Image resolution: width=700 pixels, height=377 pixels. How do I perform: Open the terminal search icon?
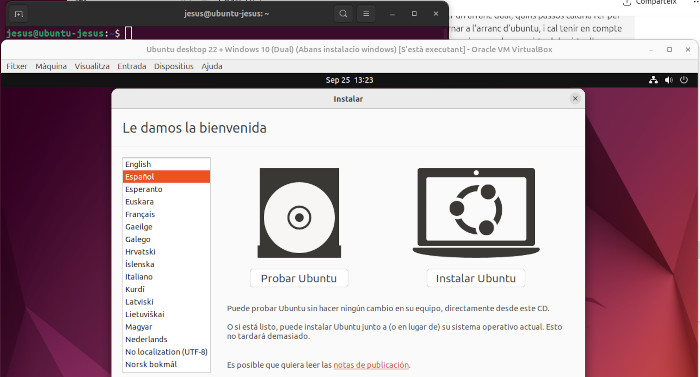tap(343, 14)
